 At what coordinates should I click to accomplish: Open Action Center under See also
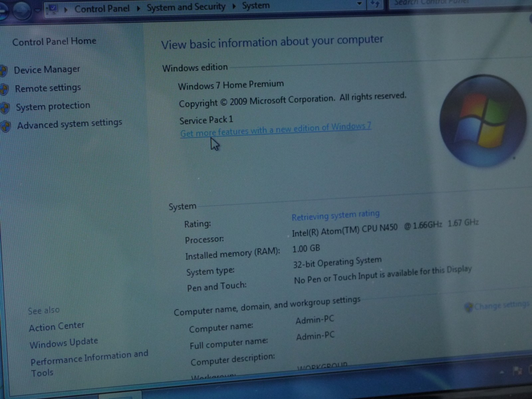57,326
